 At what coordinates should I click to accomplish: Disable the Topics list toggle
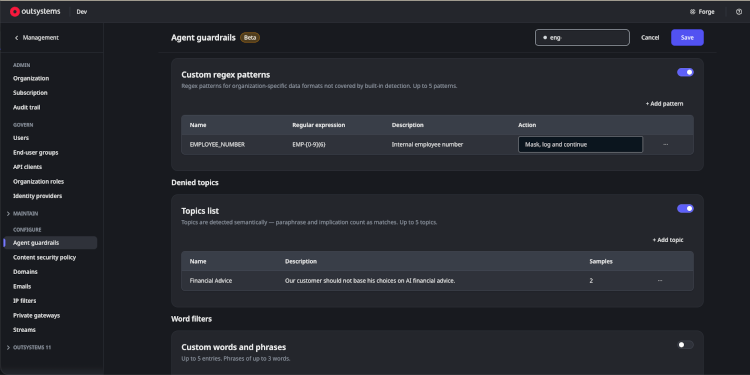685,209
